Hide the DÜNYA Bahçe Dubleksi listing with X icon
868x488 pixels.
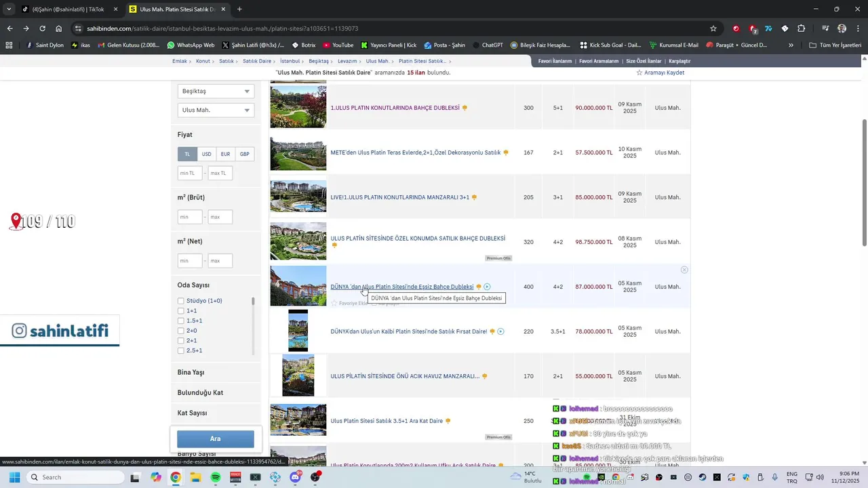684,270
